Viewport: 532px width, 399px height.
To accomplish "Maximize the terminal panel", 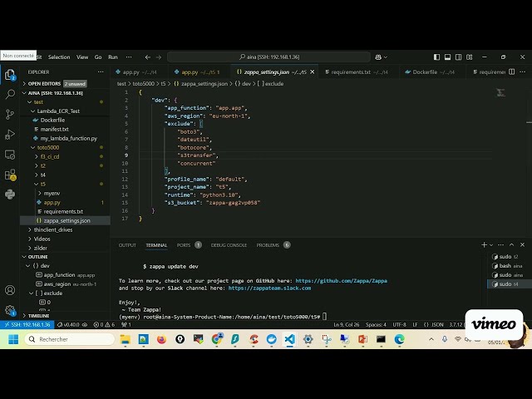I will pos(512,244).
